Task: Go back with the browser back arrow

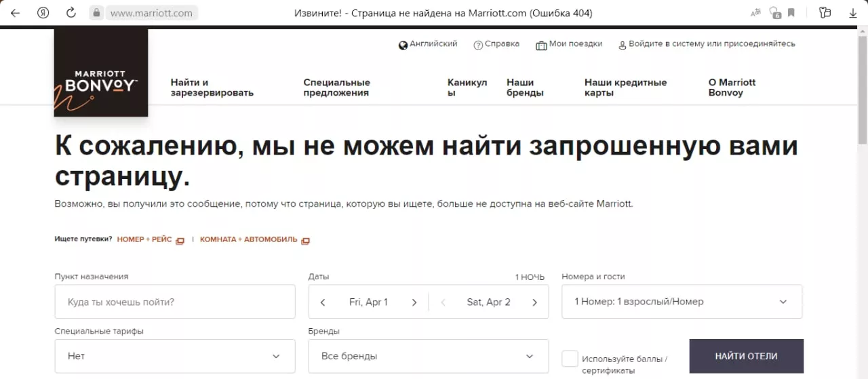Action: [15, 13]
